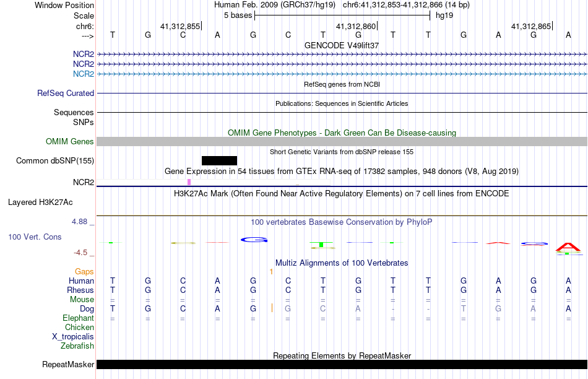This screenshot has height=379, width=588.
Task: Click the black Common dbSNP(155) variant block
Action: [x=219, y=160]
